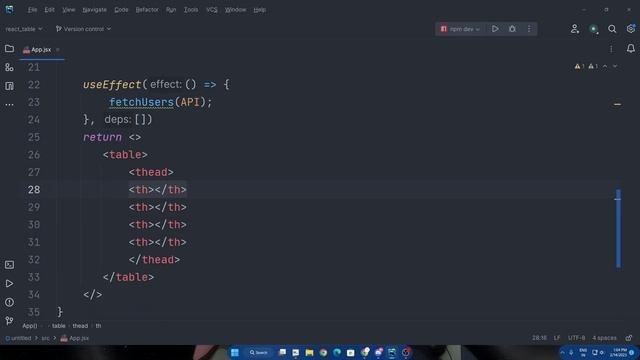
Task: Open the Run menu
Action: 171,9
